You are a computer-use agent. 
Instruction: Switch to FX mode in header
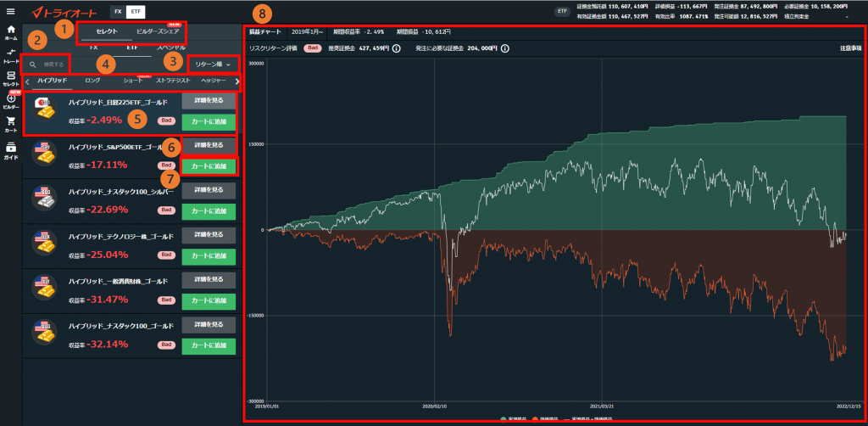pyautogui.click(x=117, y=12)
